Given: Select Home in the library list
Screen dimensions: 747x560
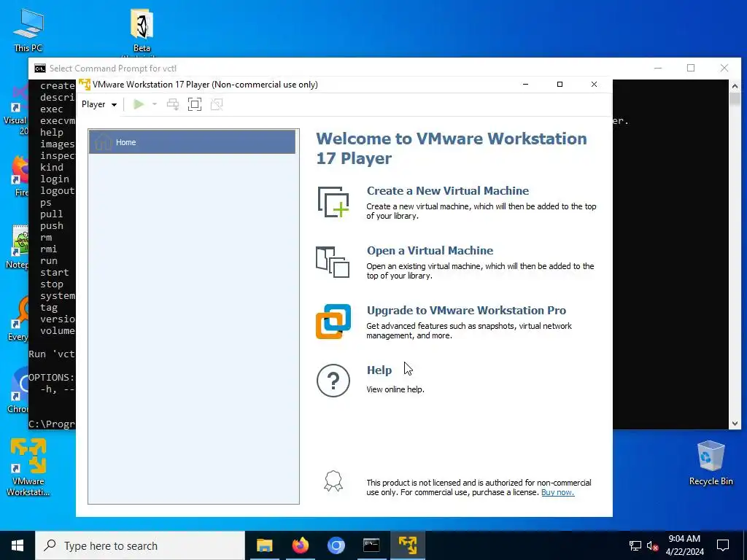Looking at the screenshot, I should click(x=192, y=142).
